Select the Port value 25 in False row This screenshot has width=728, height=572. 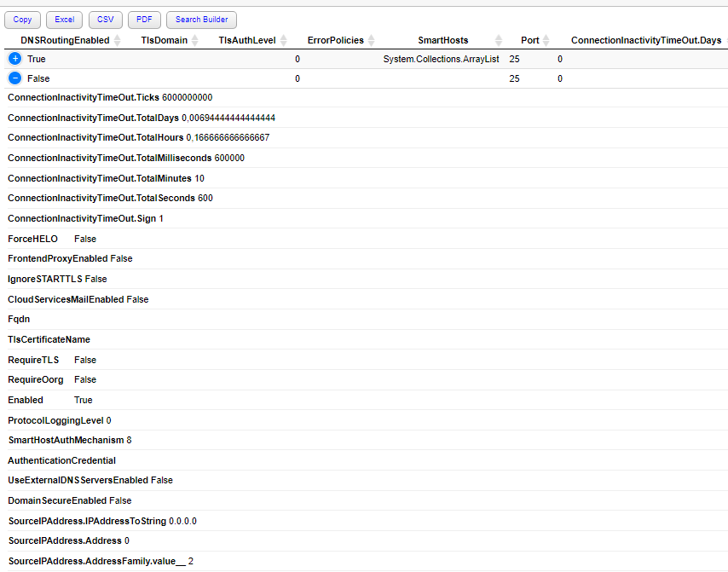point(514,78)
